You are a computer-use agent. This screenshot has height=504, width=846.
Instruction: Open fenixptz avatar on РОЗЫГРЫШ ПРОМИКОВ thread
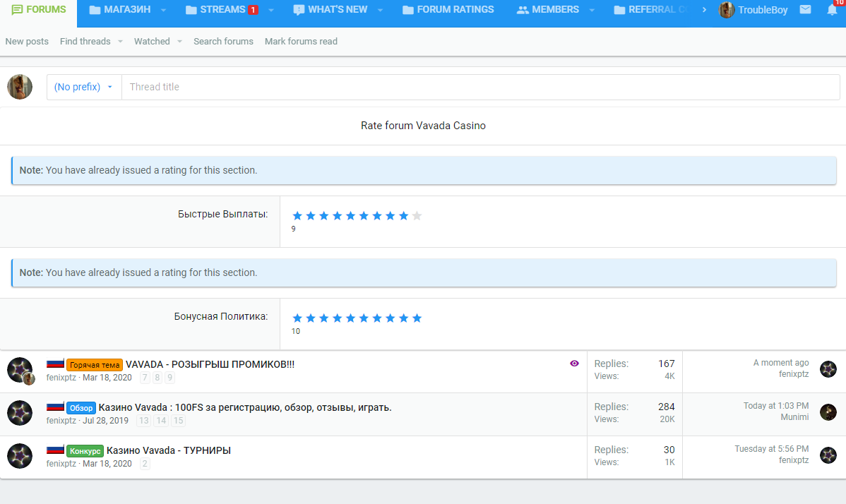click(x=20, y=370)
